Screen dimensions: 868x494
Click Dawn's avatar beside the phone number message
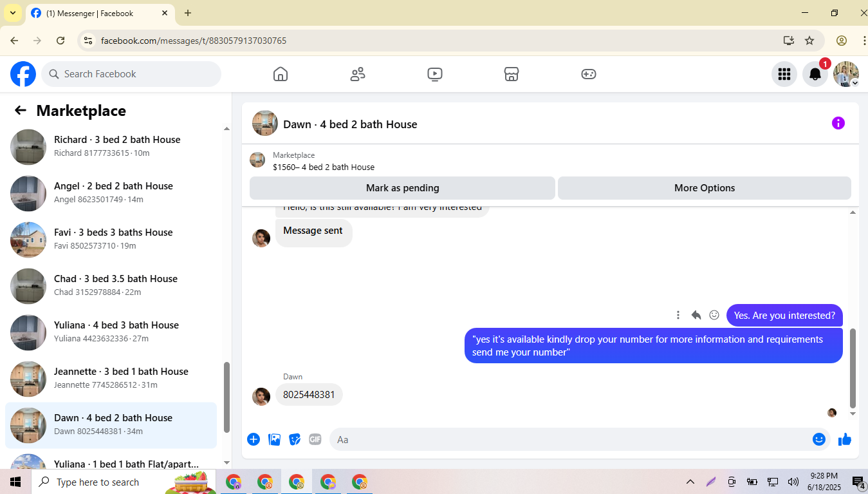(x=261, y=397)
